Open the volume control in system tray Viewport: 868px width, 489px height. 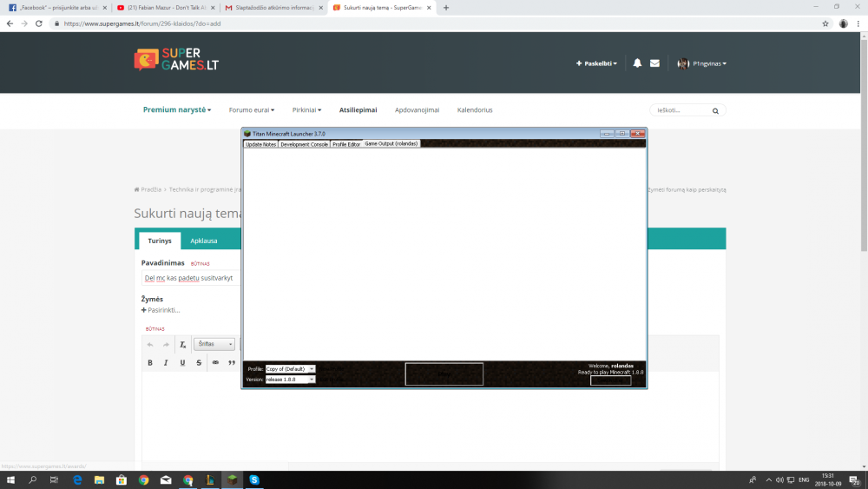pyautogui.click(x=779, y=479)
